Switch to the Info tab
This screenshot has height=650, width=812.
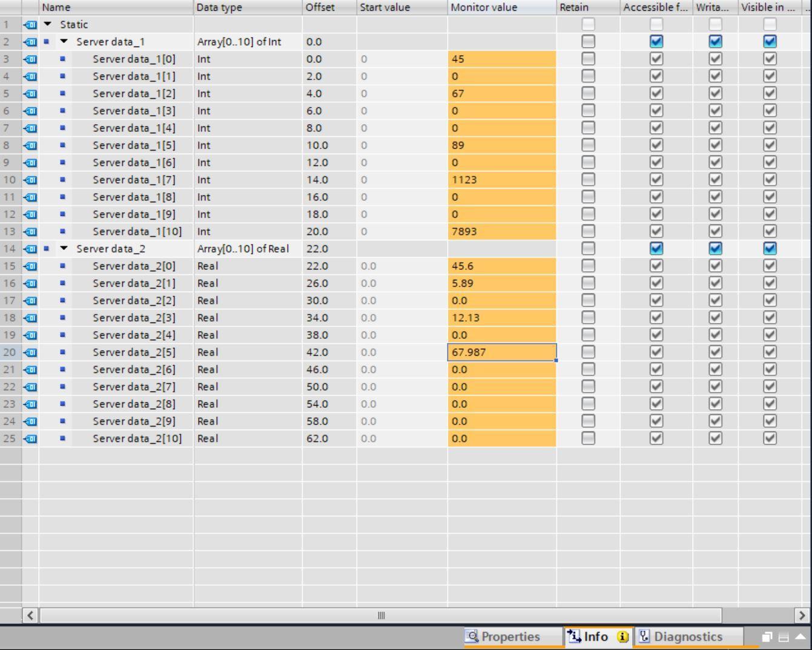tap(597, 637)
